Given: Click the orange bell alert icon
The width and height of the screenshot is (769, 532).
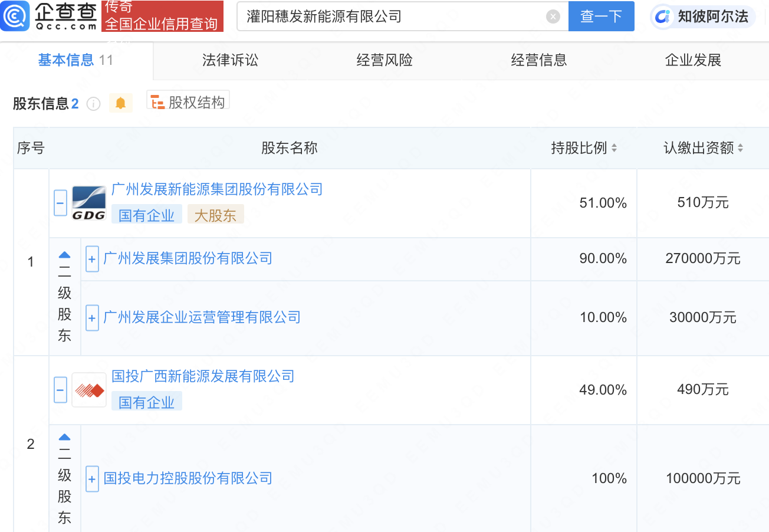Looking at the screenshot, I should point(120,103).
